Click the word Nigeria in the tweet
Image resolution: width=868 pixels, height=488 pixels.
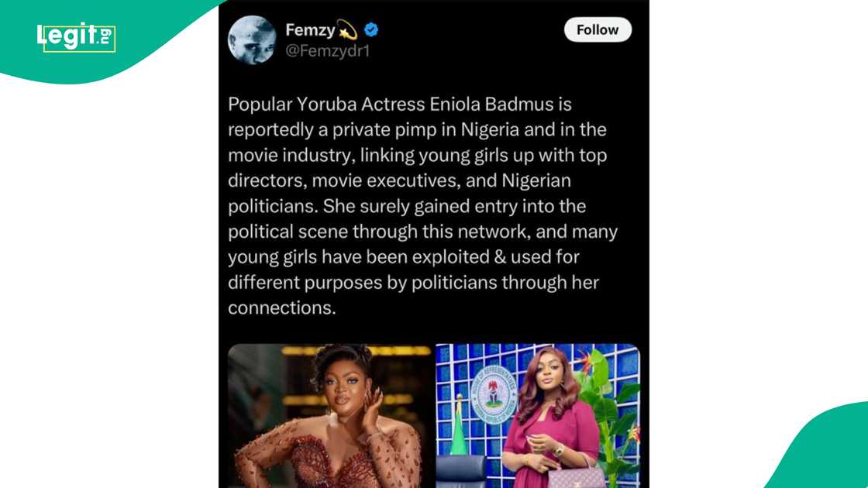(x=494, y=129)
